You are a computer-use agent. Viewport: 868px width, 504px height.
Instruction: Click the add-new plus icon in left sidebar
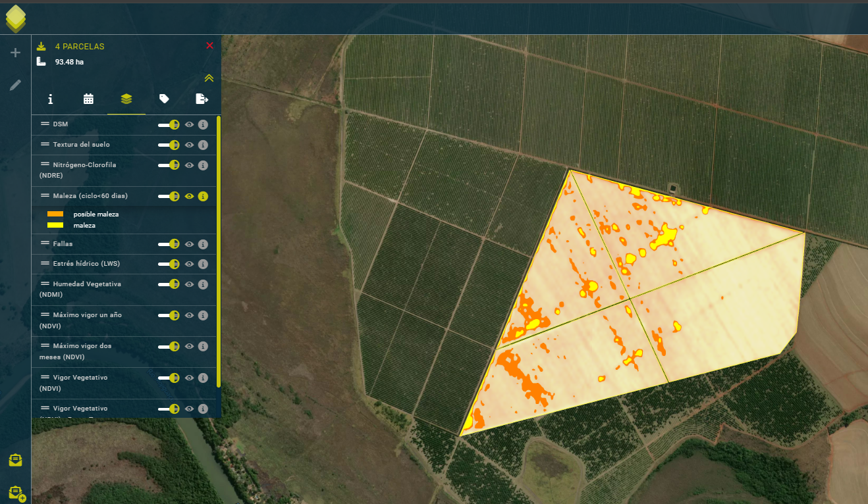click(16, 53)
